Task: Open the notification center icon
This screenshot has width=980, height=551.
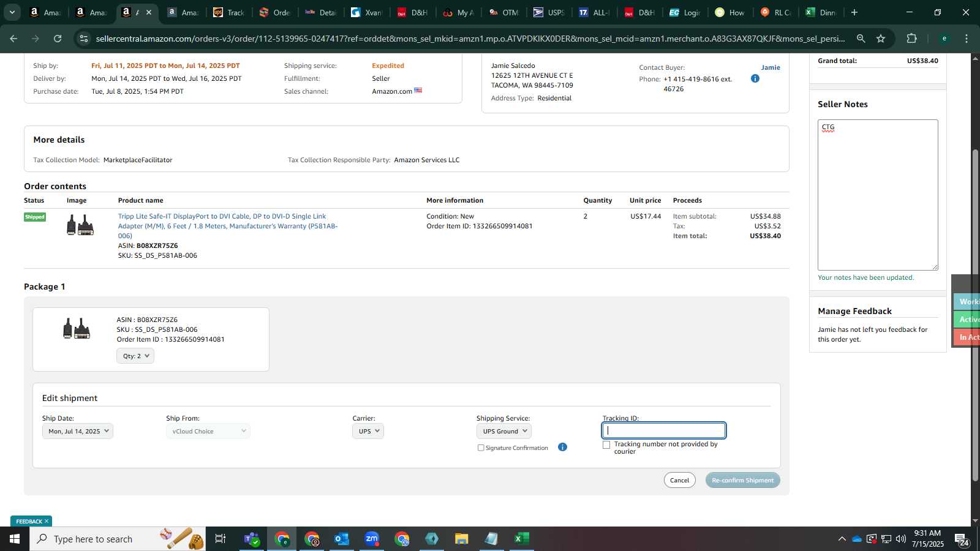Action: 962,540
